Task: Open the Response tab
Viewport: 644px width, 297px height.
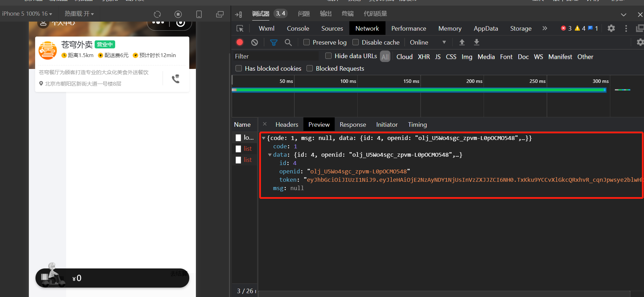Action: coord(353,125)
